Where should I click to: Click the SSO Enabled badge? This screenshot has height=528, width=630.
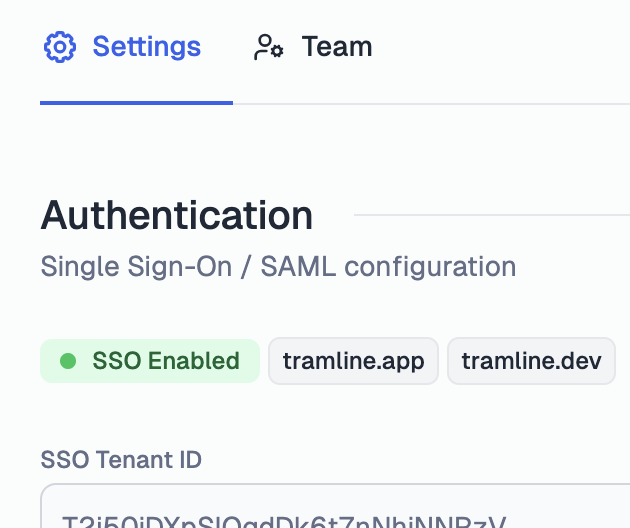[x=150, y=360]
